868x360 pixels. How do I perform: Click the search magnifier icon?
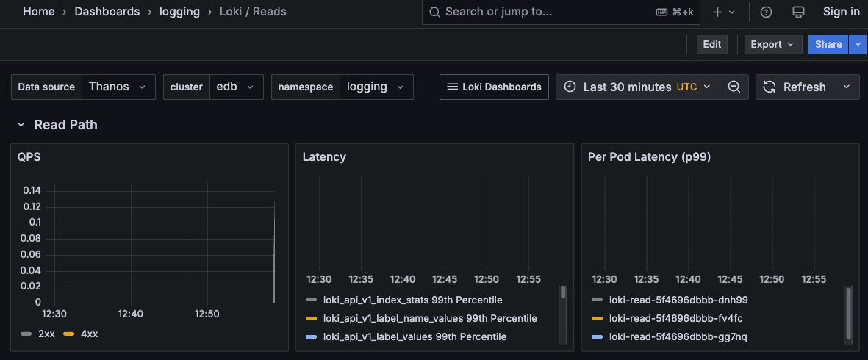[x=435, y=12]
